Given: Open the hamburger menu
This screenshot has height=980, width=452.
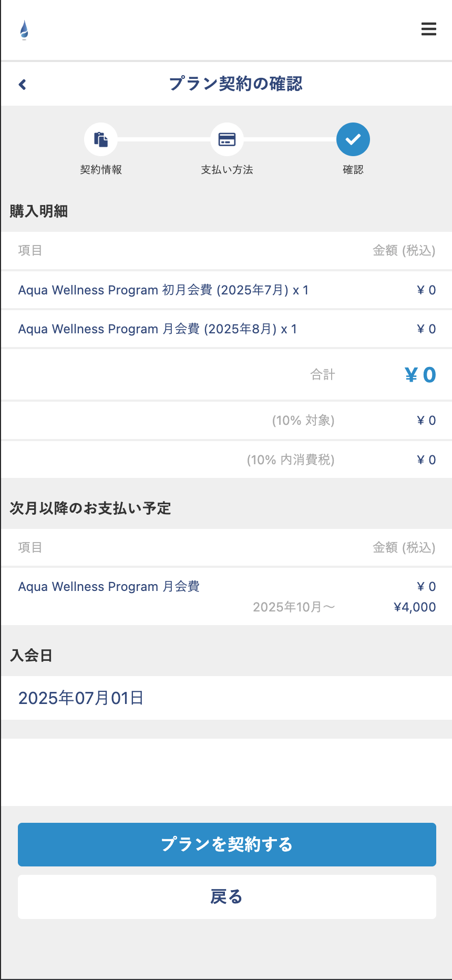Looking at the screenshot, I should (429, 29).
